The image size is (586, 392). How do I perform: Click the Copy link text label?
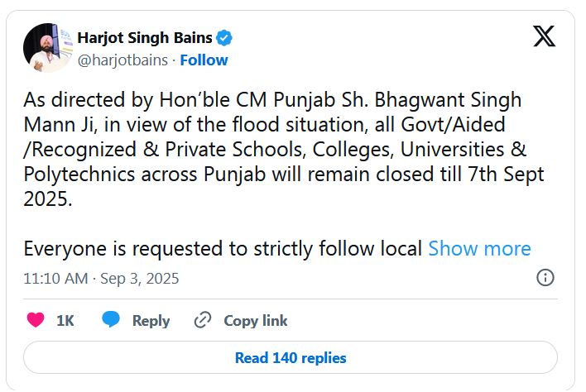[x=256, y=321]
